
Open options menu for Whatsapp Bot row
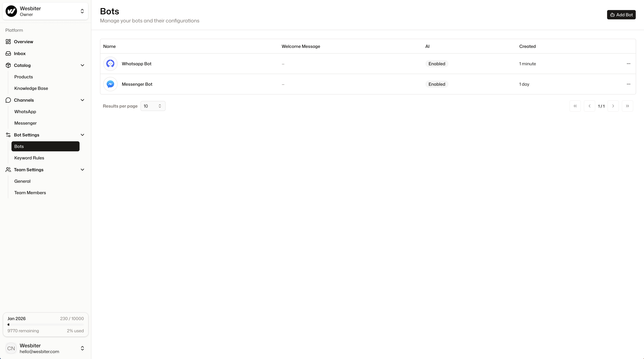629,63
